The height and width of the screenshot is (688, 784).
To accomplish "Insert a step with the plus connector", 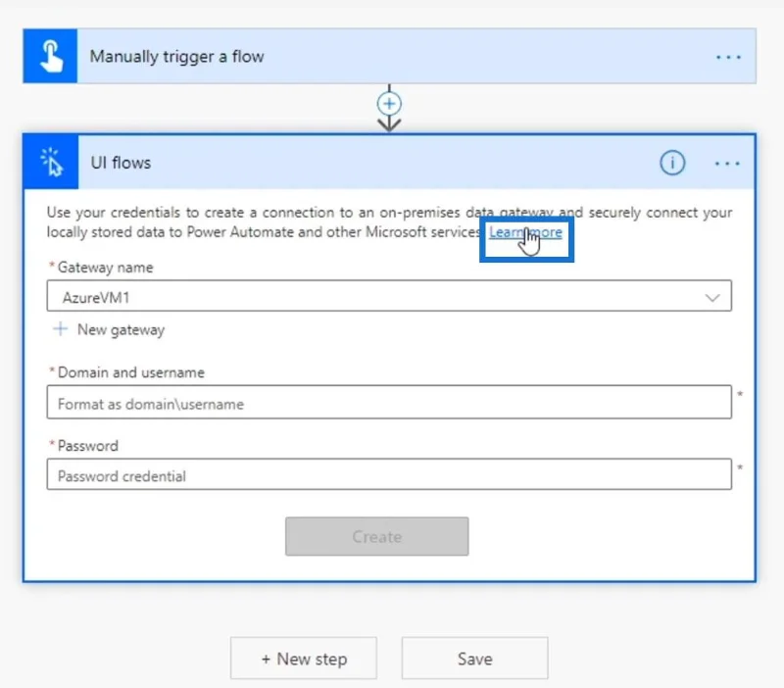I will point(389,104).
